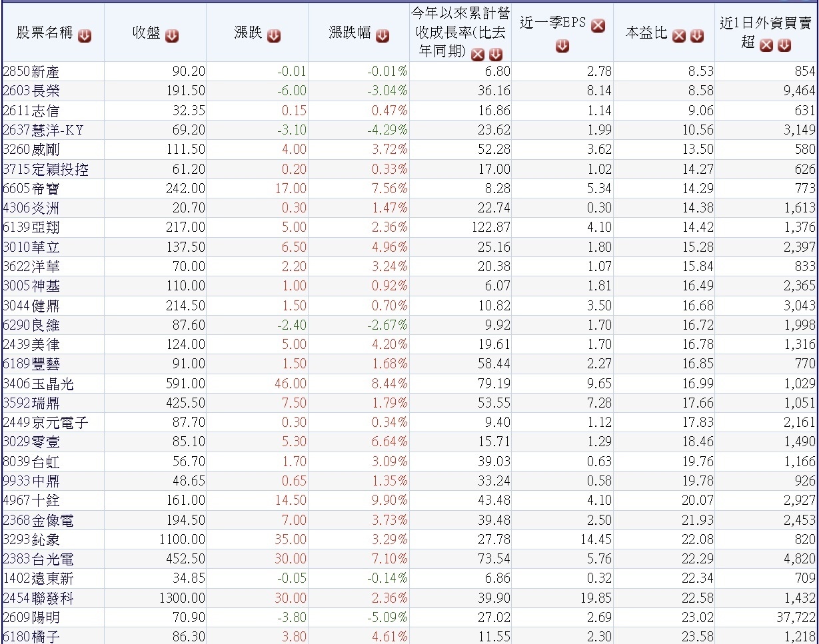This screenshot has height=644, width=819.
Task: Select the 2368金像電 row name
Action: pos(38,520)
